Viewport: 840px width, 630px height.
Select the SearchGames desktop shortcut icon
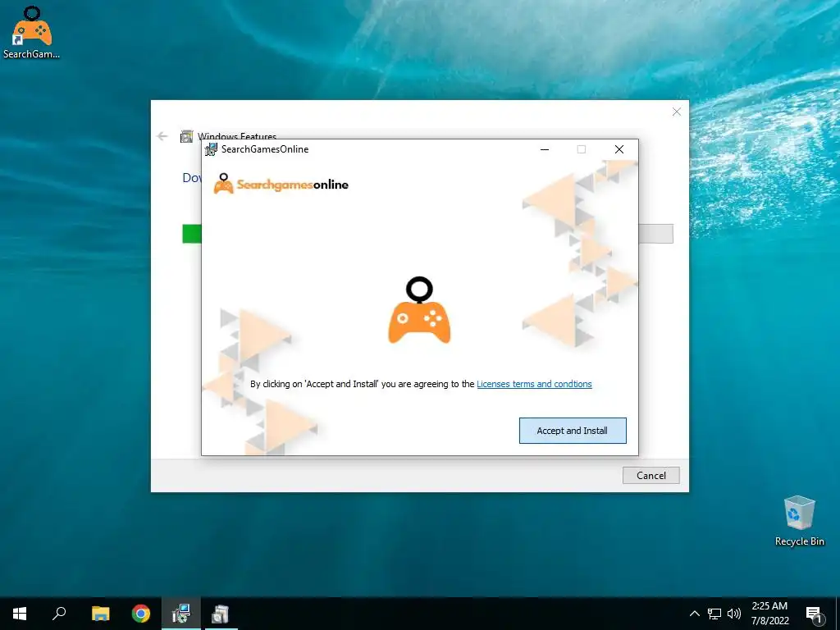coord(32,32)
